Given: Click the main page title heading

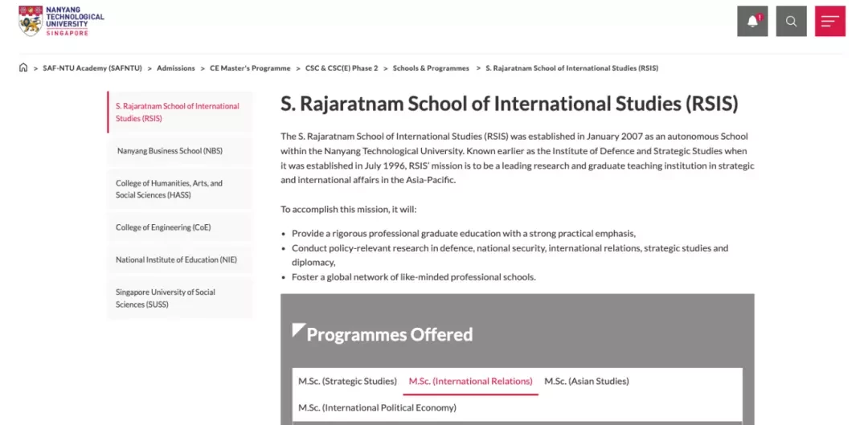Looking at the screenshot, I should click(x=510, y=104).
